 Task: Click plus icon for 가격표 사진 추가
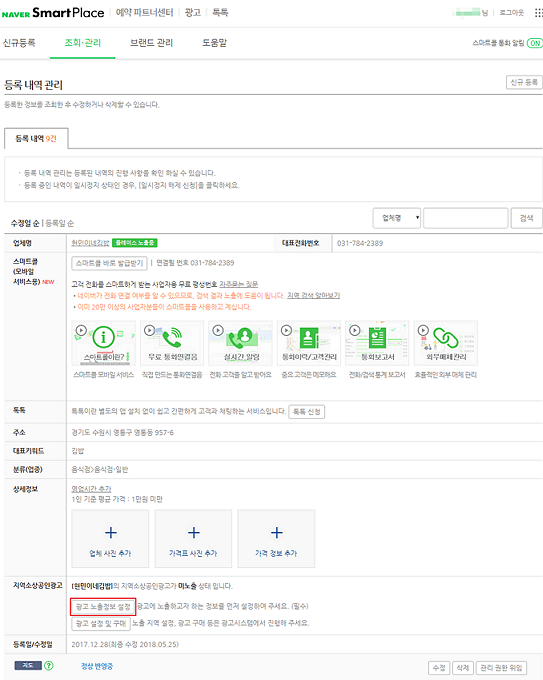193,533
